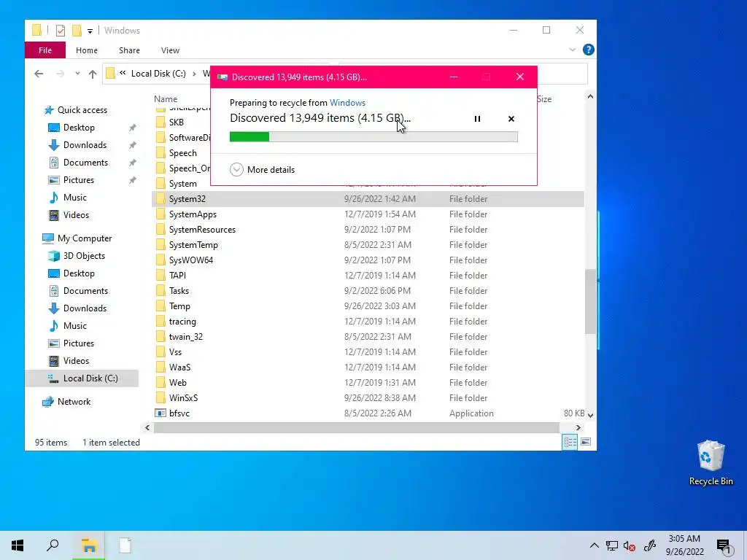Click New folder icon in title bar
The image size is (747, 560).
(76, 31)
